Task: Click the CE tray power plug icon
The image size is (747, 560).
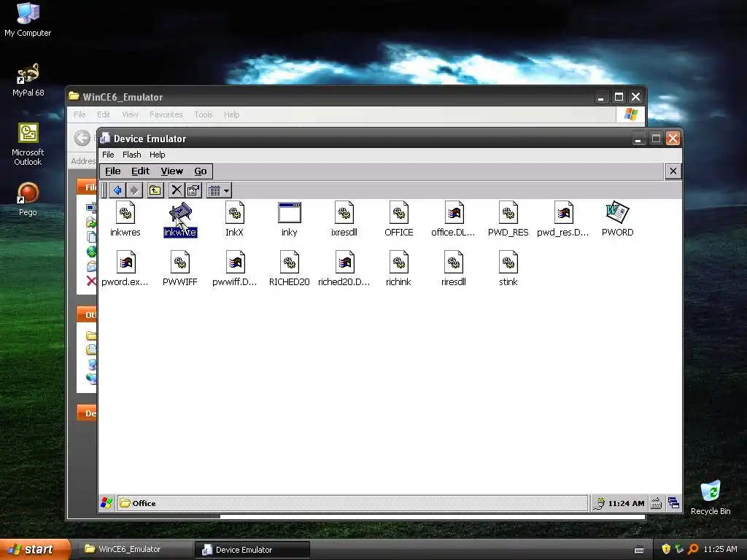Action: point(599,503)
